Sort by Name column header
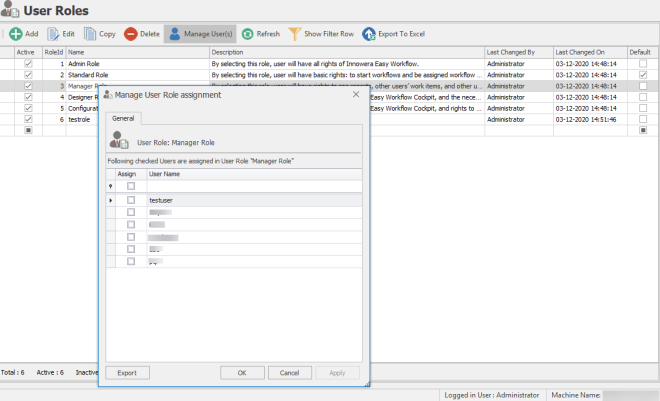Screen dimensions: 660x401 click(x=137, y=52)
